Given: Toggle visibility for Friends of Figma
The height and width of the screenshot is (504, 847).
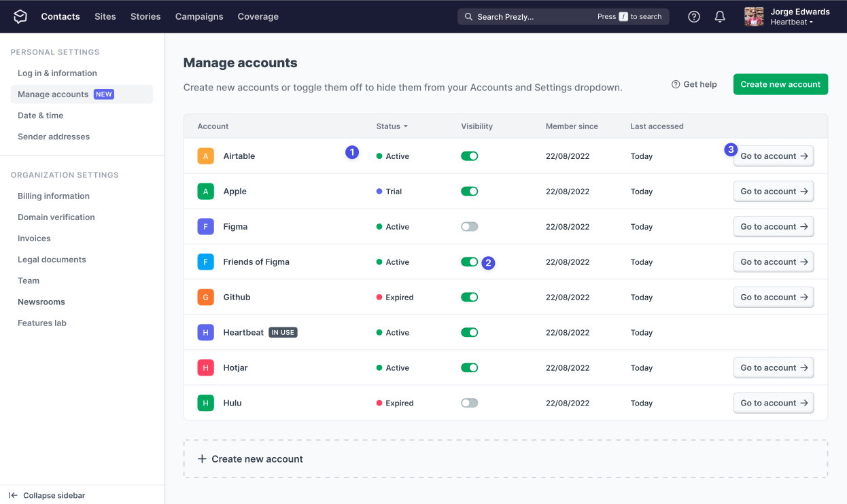Looking at the screenshot, I should 470,262.
